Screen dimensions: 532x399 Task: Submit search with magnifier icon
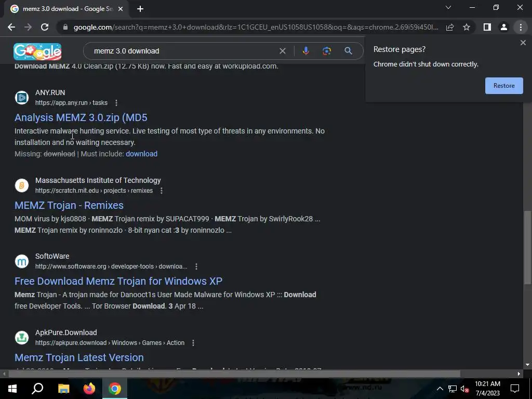pyautogui.click(x=348, y=51)
